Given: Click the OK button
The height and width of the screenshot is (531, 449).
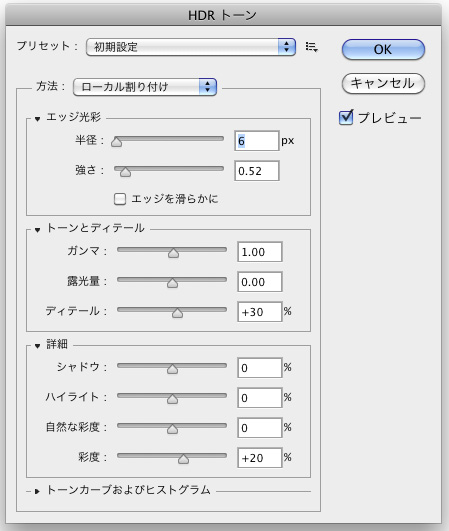Looking at the screenshot, I should click(383, 49).
